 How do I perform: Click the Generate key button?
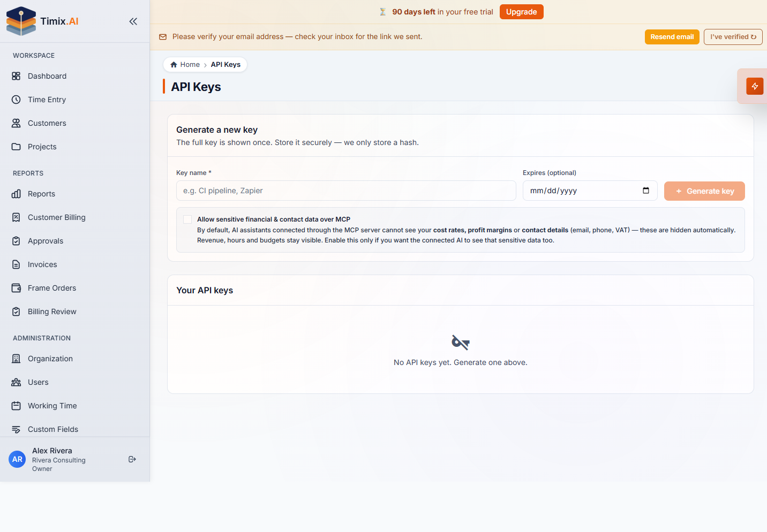[704, 191]
